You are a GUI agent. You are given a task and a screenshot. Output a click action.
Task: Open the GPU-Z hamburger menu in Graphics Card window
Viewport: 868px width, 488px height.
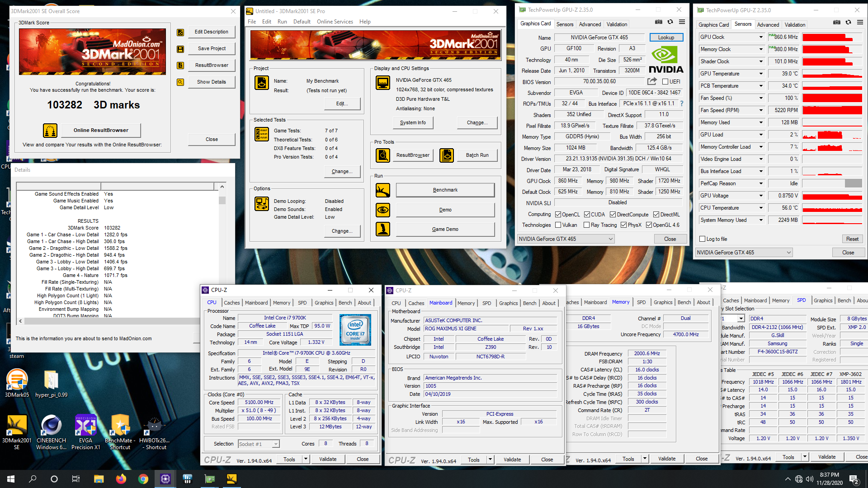682,22
